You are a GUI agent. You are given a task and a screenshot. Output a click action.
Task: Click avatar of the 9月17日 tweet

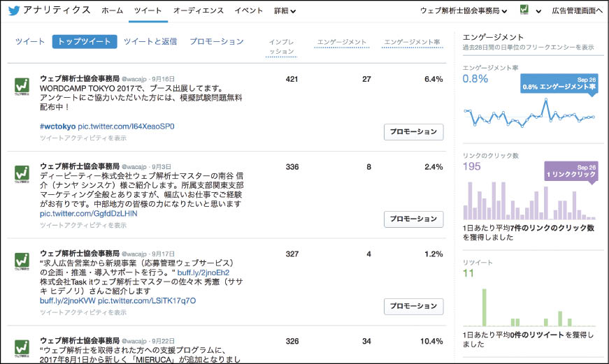[x=22, y=261]
